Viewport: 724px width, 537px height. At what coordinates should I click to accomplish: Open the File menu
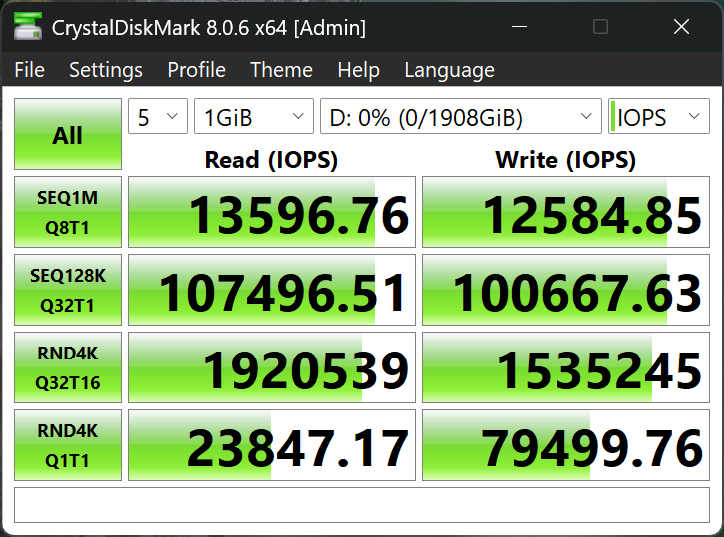[x=30, y=70]
